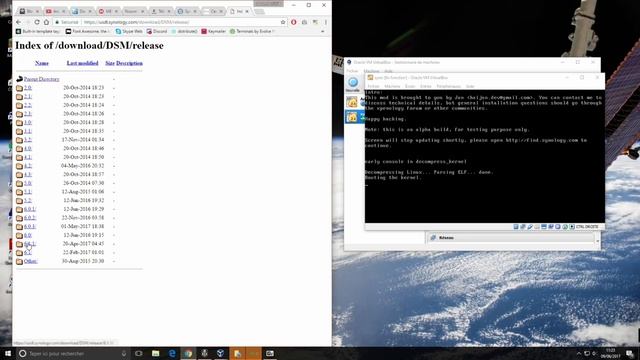
Task: Reload the Synology index page
Action: pos(37,22)
